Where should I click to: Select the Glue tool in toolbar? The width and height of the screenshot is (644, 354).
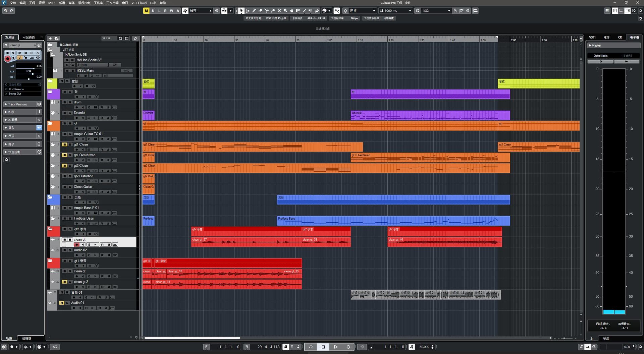273,10
